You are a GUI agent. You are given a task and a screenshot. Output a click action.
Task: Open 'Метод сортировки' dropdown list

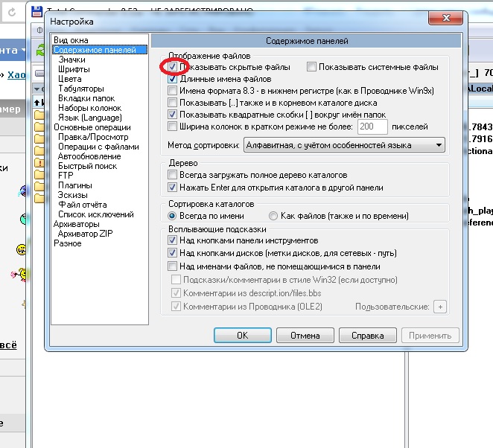tap(344, 145)
